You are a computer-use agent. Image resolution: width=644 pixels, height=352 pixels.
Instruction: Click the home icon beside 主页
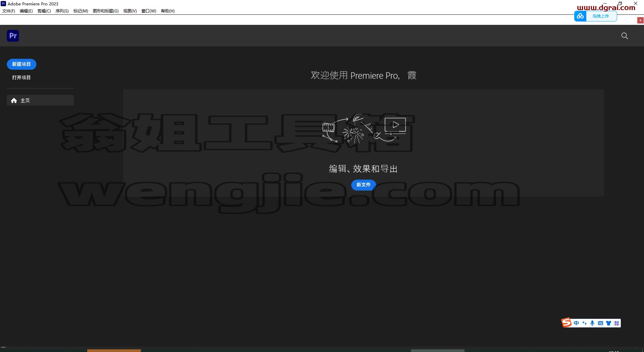coord(14,100)
